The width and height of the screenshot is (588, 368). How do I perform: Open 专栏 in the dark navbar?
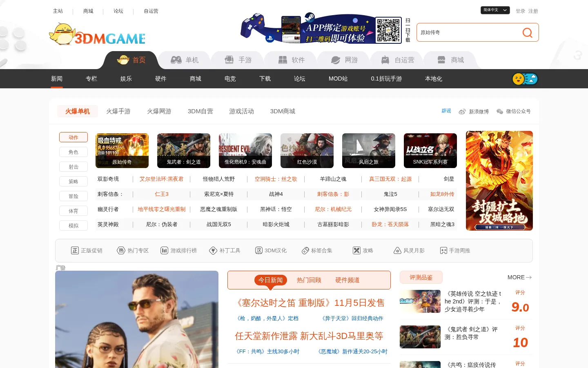pos(91,79)
